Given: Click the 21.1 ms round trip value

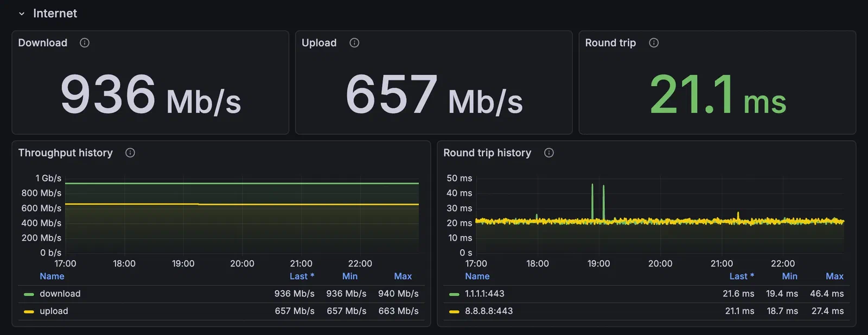Looking at the screenshot, I should [718, 94].
